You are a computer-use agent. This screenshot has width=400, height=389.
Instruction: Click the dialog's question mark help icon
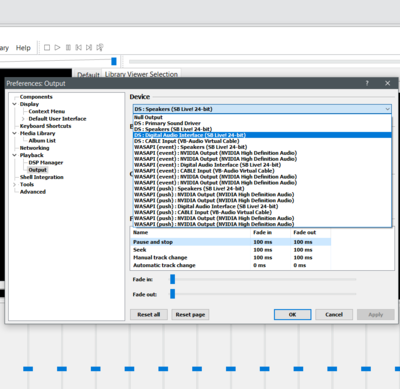367,83
